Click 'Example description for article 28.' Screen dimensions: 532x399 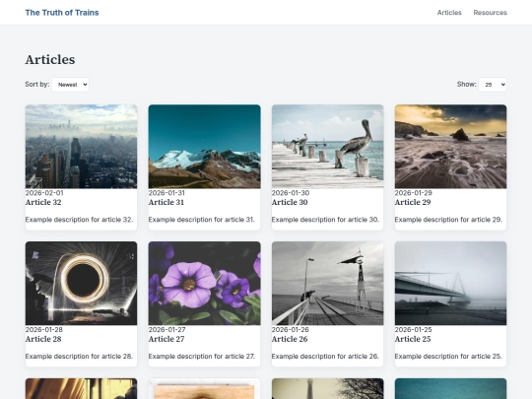point(79,357)
